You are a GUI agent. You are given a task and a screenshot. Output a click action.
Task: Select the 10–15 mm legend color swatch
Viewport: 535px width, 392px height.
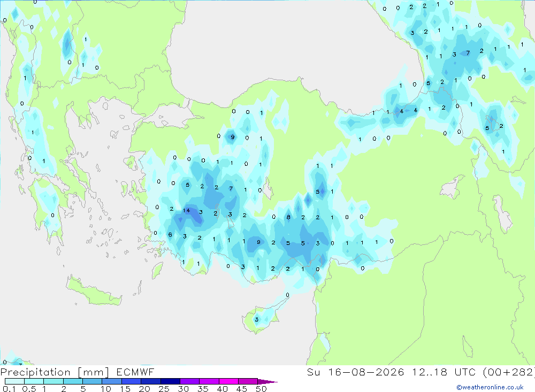pos(112,381)
